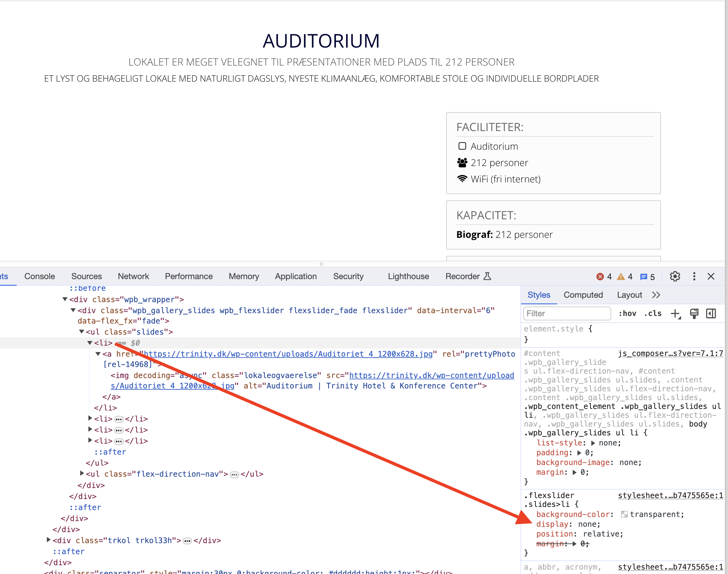Close the DevTools panel
Image resolution: width=728 pixels, height=574 pixels.
click(711, 276)
